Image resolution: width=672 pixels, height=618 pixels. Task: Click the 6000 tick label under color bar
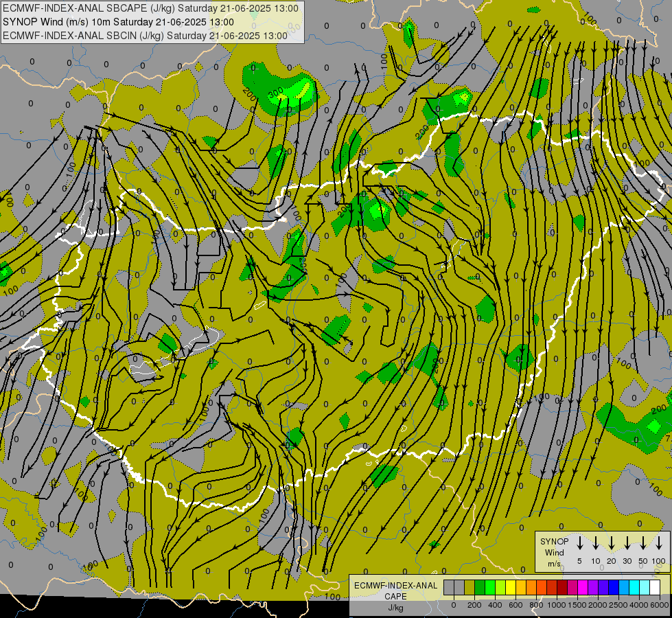[660, 605]
